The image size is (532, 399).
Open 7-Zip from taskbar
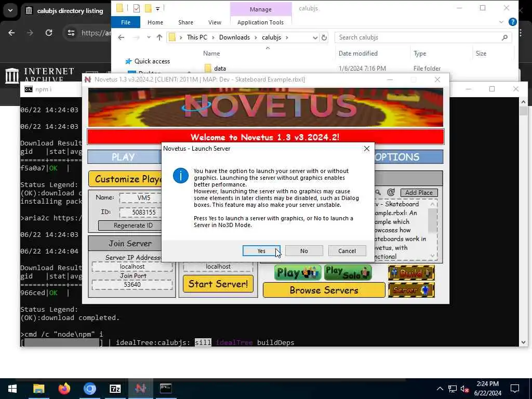click(115, 389)
